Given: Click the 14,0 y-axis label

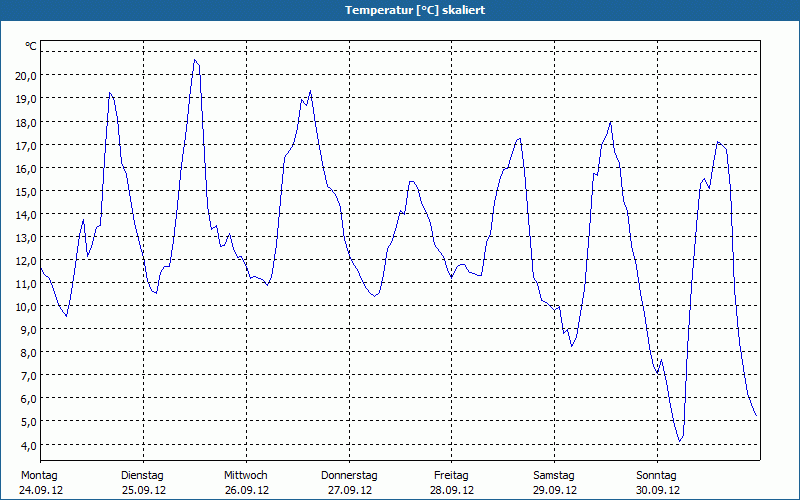Looking at the screenshot, I should [26, 215].
